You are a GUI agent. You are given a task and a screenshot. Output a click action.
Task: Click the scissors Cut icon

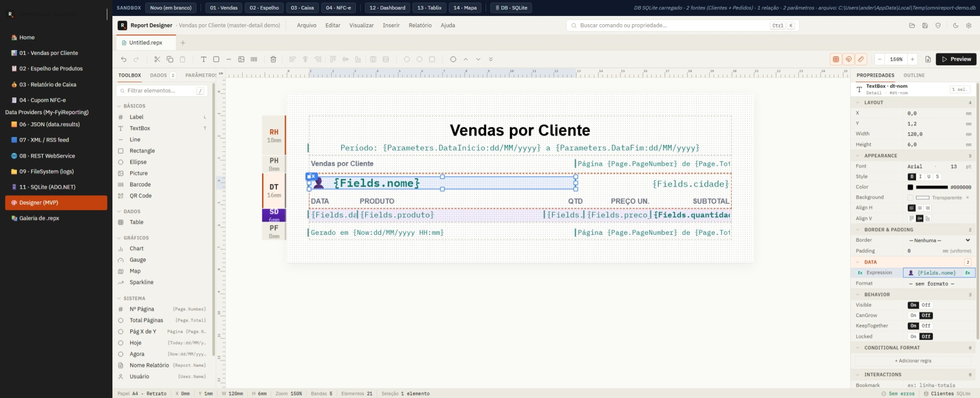pos(157,59)
